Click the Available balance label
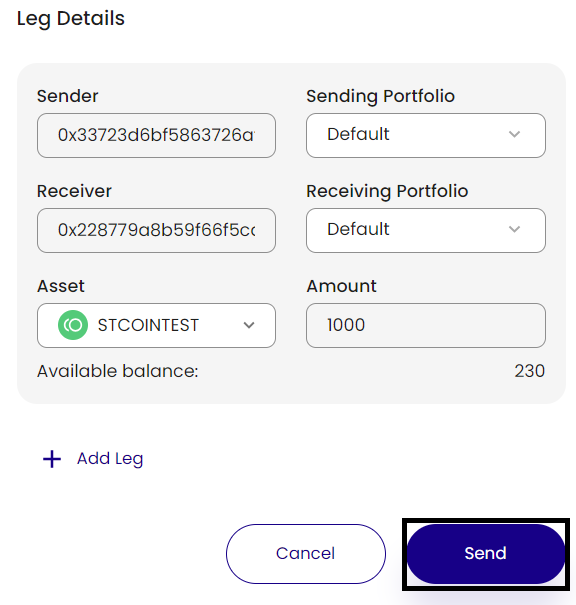Screen dimensions: 576x605 (x=118, y=371)
